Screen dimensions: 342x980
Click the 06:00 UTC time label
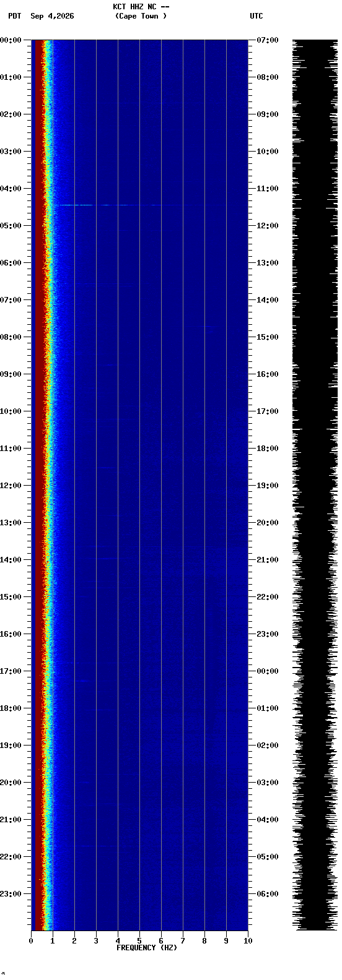(x=268, y=894)
